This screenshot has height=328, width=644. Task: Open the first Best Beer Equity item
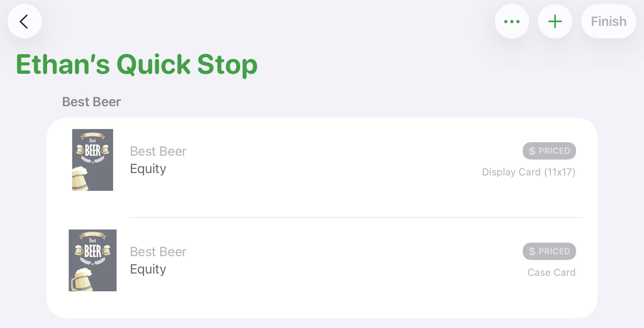point(322,168)
